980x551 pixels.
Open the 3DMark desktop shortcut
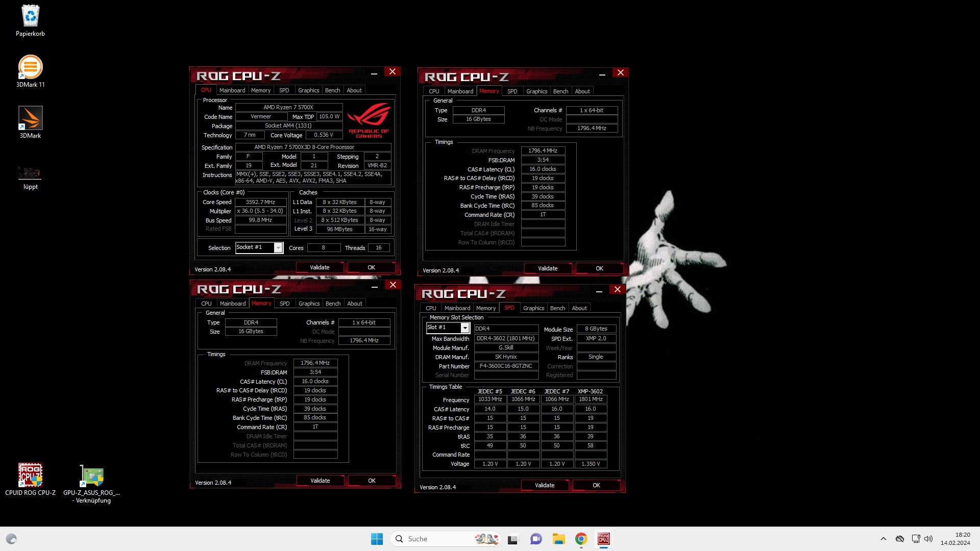(30, 122)
